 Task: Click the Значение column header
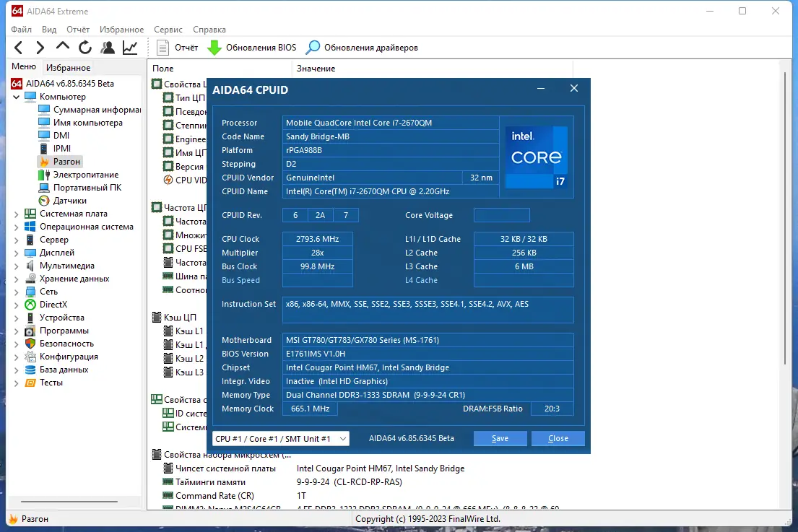point(433,68)
